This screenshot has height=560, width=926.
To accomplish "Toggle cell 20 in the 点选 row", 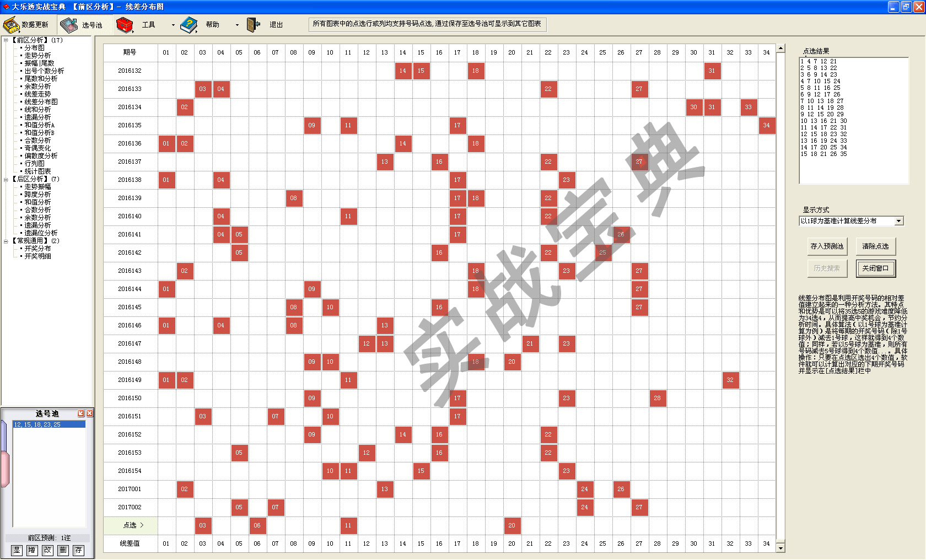I will pos(512,525).
